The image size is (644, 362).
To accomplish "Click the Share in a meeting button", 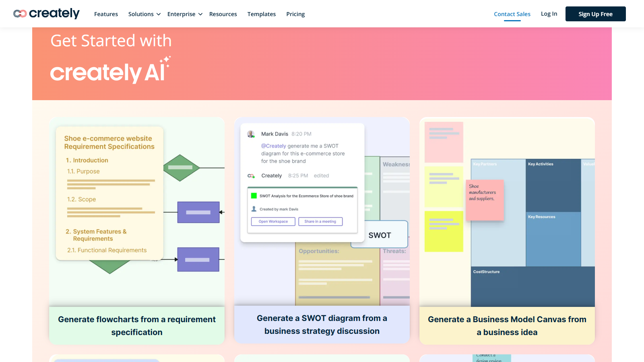I will click(320, 222).
